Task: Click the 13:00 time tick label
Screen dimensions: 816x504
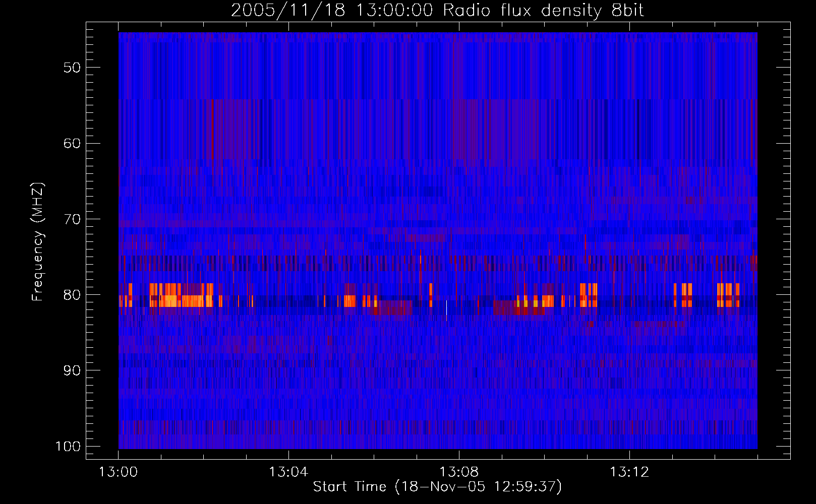Action: [118, 472]
